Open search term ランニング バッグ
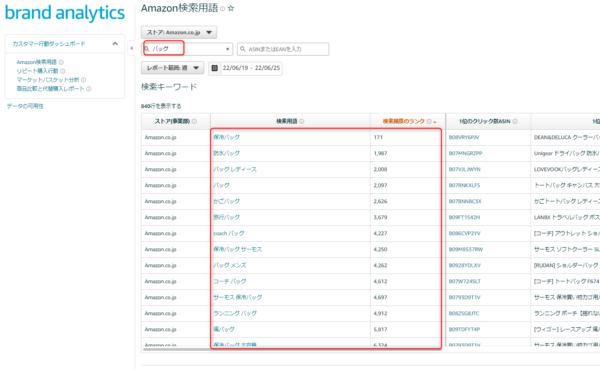The width and height of the screenshot is (600, 369). coord(235,313)
